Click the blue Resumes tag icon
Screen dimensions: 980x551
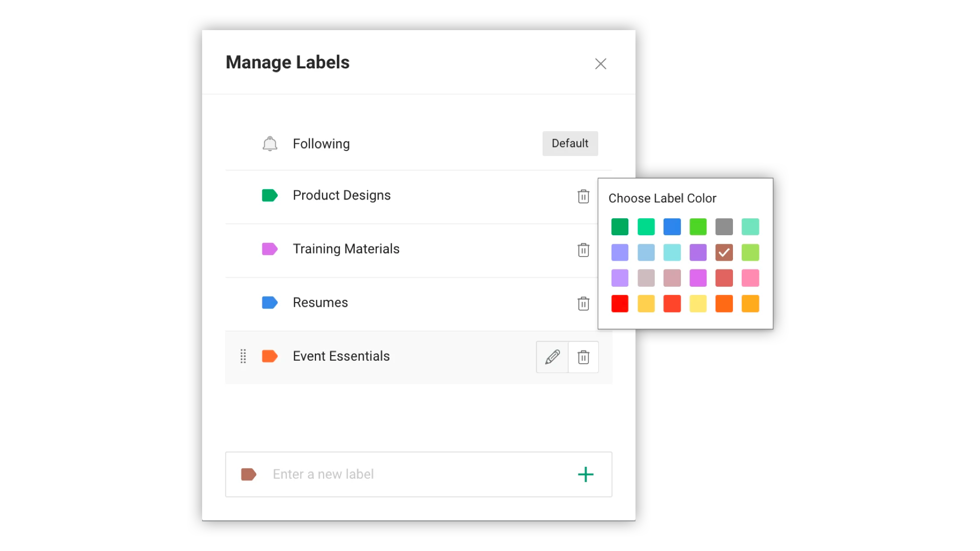click(x=269, y=303)
